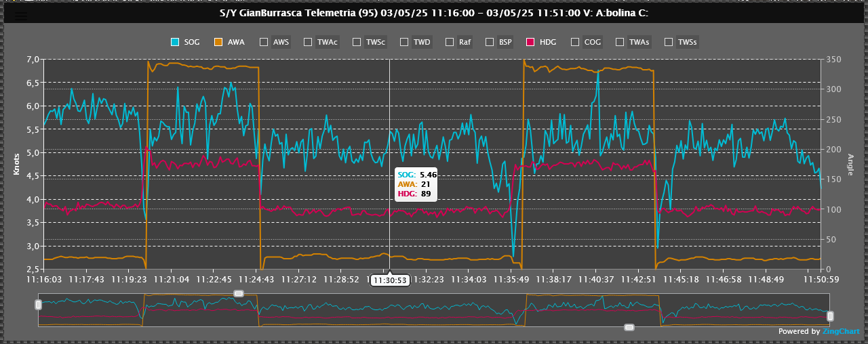868x344 pixels.
Task: Toggle the AWA series legend checkbox
Action: tap(218, 42)
